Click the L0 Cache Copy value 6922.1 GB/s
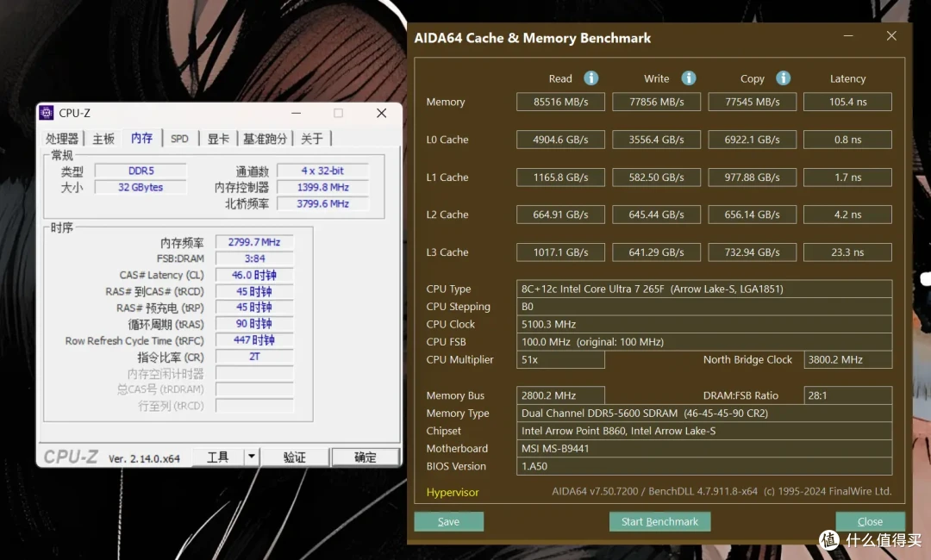The image size is (931, 560). pyautogui.click(x=753, y=140)
